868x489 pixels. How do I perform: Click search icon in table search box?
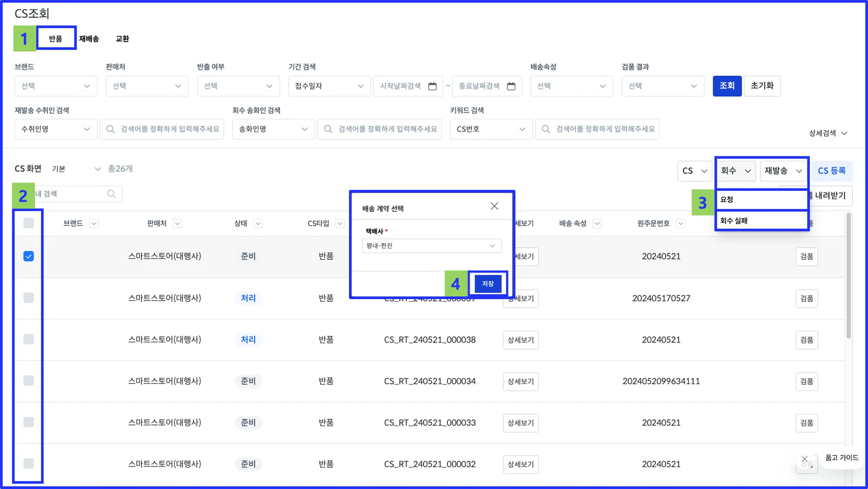click(x=111, y=194)
